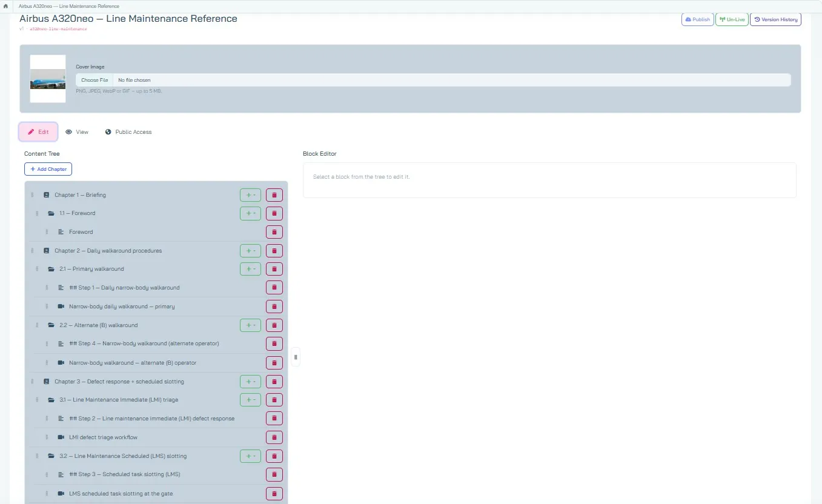822x504 pixels.
Task: Delete Chapter 1 — Briefing
Action: click(x=274, y=195)
